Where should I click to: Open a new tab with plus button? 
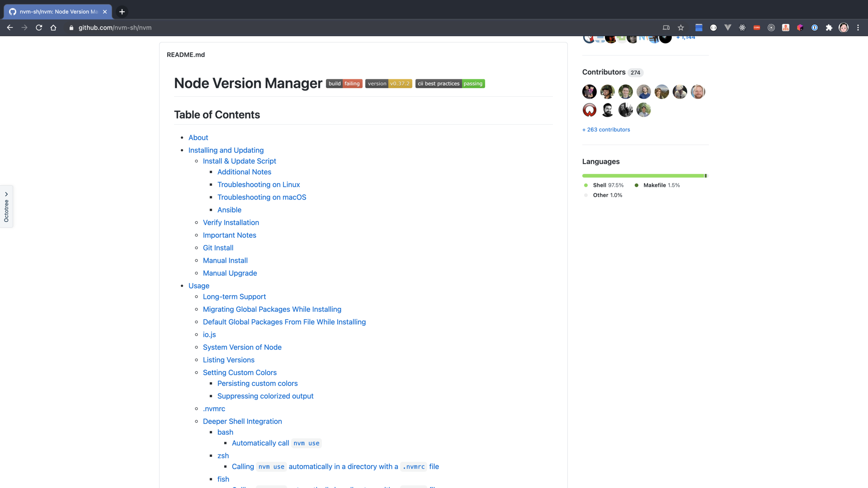pos(122,12)
